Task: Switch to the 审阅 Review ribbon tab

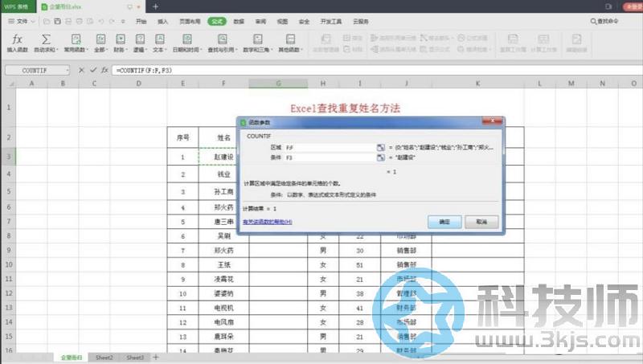Action: (260, 22)
